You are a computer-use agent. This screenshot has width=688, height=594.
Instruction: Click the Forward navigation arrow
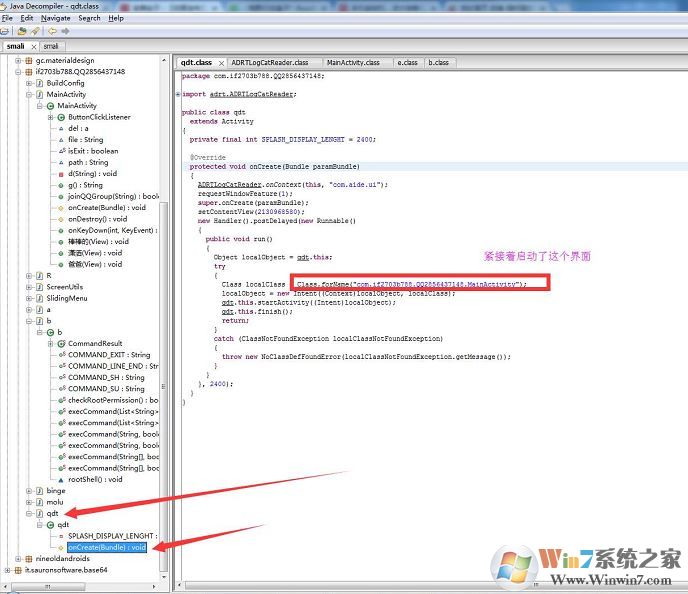tap(64, 31)
